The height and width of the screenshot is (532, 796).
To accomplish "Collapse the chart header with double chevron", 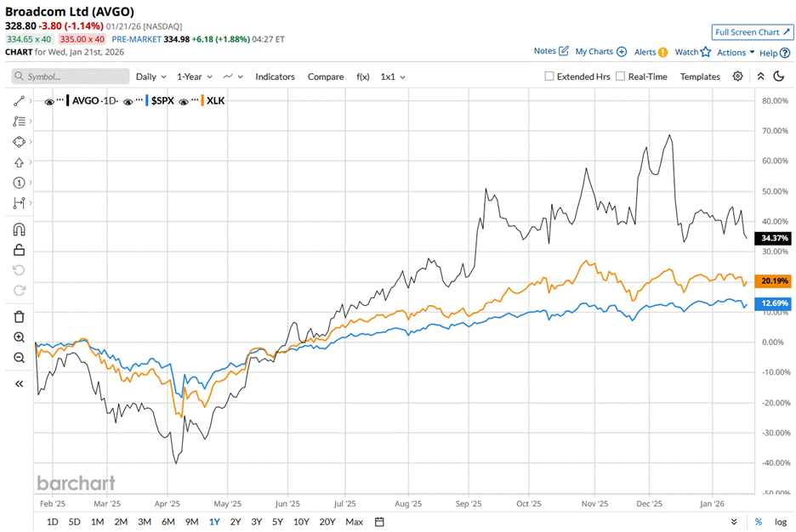I will tap(760, 76).
